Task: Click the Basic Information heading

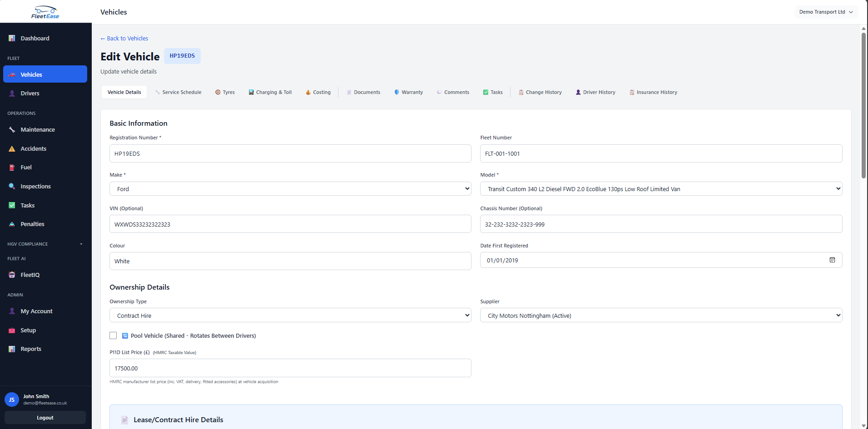Action: [x=139, y=123]
